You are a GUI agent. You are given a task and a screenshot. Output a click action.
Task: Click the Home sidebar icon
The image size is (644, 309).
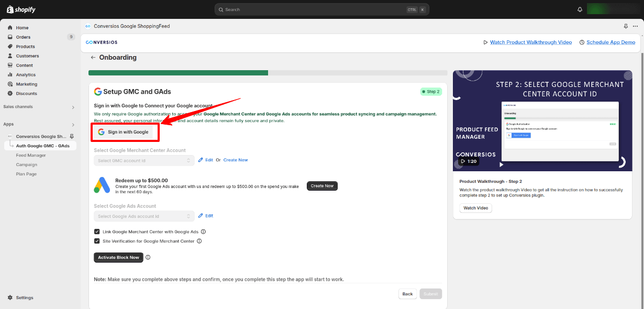(x=10, y=28)
